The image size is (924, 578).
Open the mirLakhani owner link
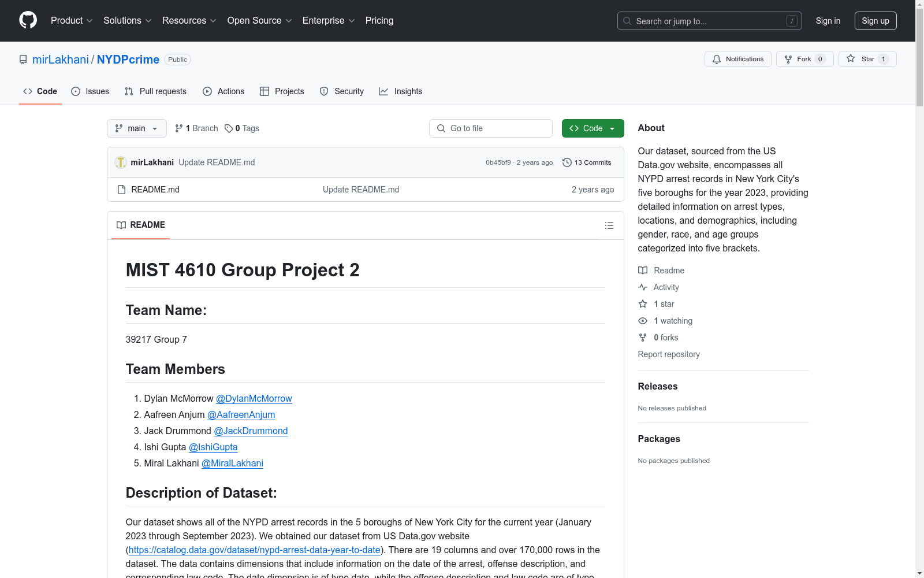pyautogui.click(x=61, y=60)
